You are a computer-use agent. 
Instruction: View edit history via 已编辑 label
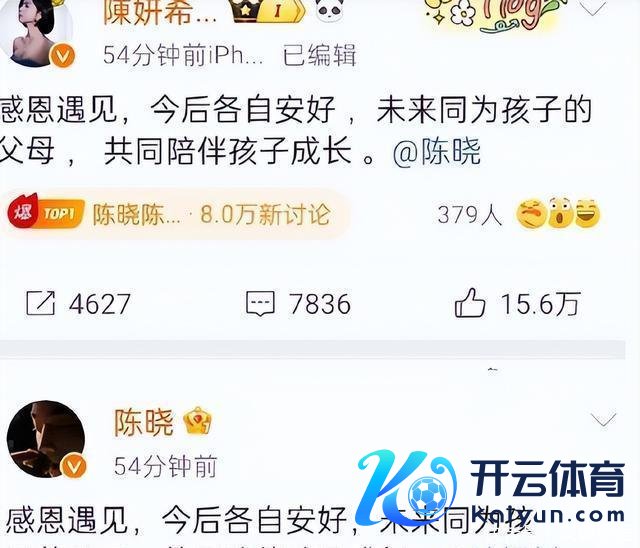click(320, 55)
